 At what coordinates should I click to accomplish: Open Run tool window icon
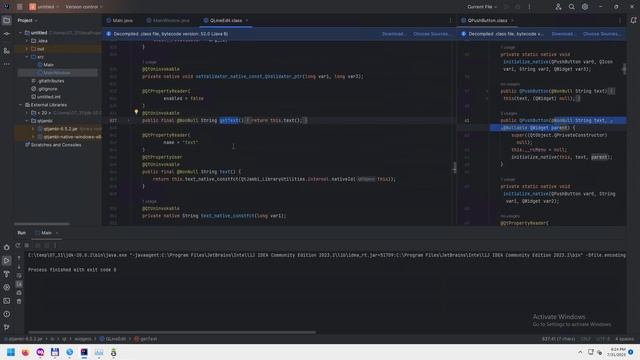point(7,260)
